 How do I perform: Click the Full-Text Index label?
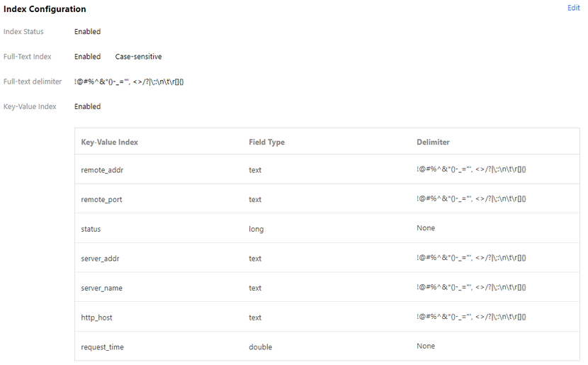click(x=28, y=57)
